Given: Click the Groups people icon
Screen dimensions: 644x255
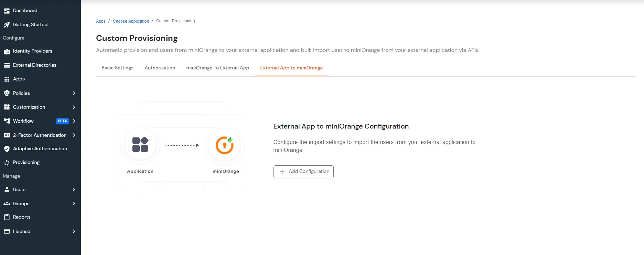Looking at the screenshot, I should pos(7,203).
